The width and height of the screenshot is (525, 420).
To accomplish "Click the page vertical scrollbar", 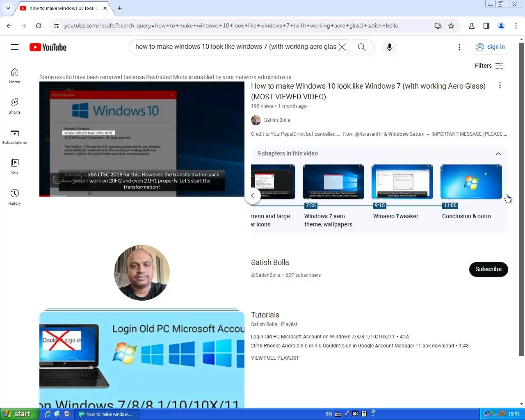I will click(x=521, y=199).
